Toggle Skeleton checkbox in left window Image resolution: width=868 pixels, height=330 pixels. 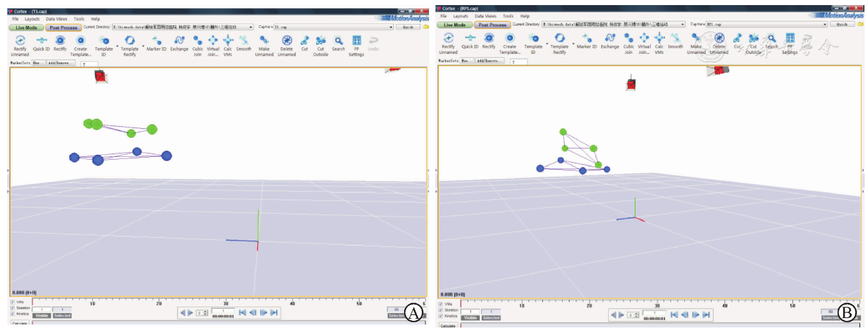(13, 308)
